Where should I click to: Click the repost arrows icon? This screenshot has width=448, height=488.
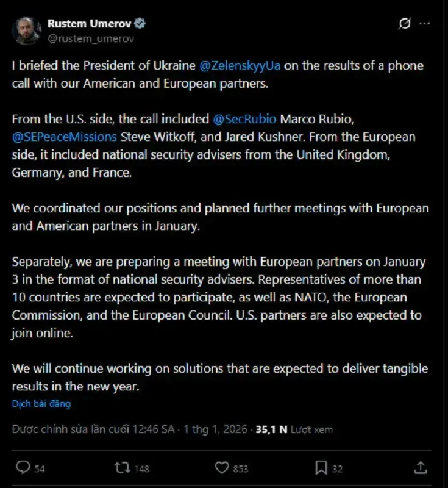[122, 468]
